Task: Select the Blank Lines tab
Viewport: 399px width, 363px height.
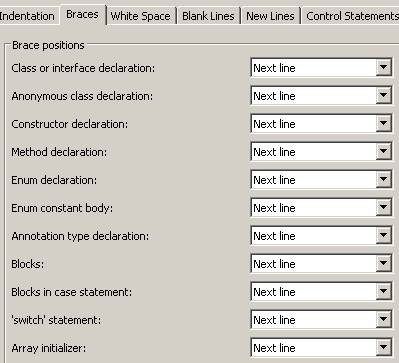Action: point(208,16)
